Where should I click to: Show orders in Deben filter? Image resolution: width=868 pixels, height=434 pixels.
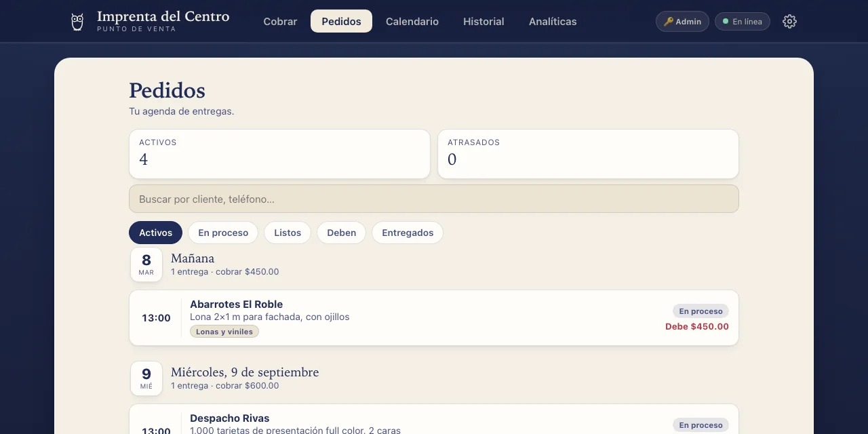pos(341,233)
